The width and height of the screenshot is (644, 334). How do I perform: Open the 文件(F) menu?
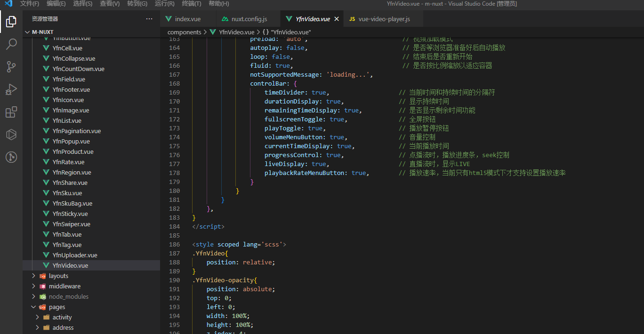30,4
